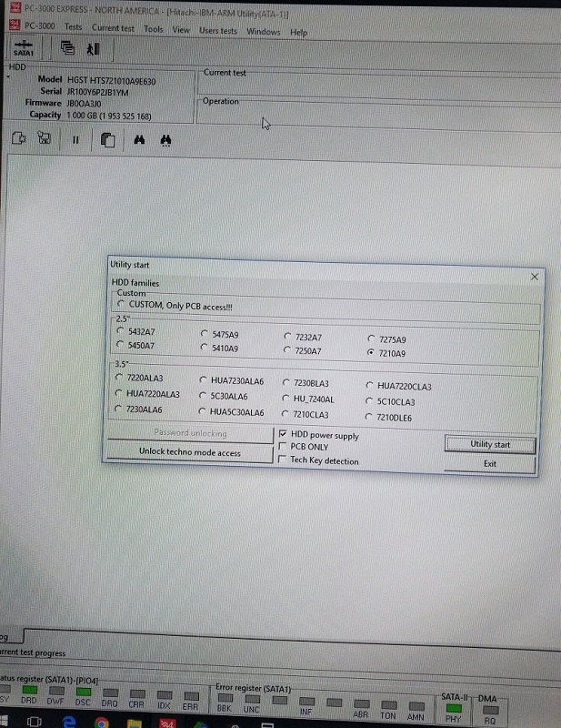Click the first binoculars search icon
The width and height of the screenshot is (561, 728).
click(x=139, y=139)
